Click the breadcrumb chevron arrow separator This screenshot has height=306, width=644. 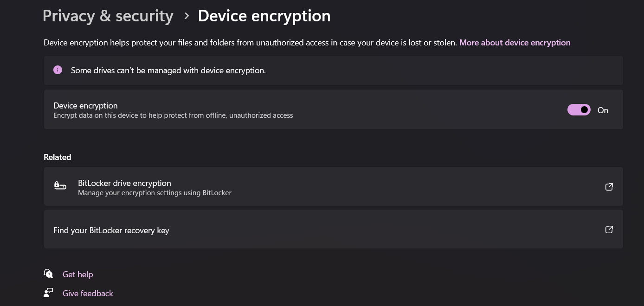click(x=187, y=16)
